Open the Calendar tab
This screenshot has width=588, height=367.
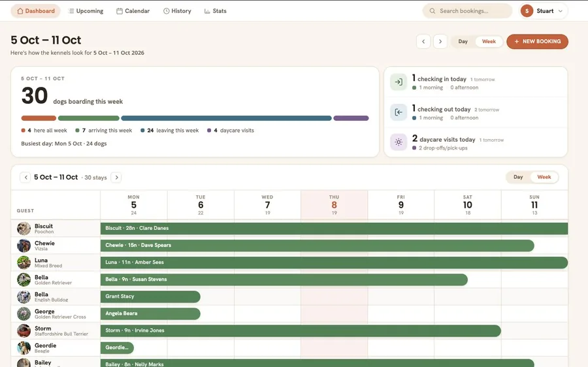[133, 11]
